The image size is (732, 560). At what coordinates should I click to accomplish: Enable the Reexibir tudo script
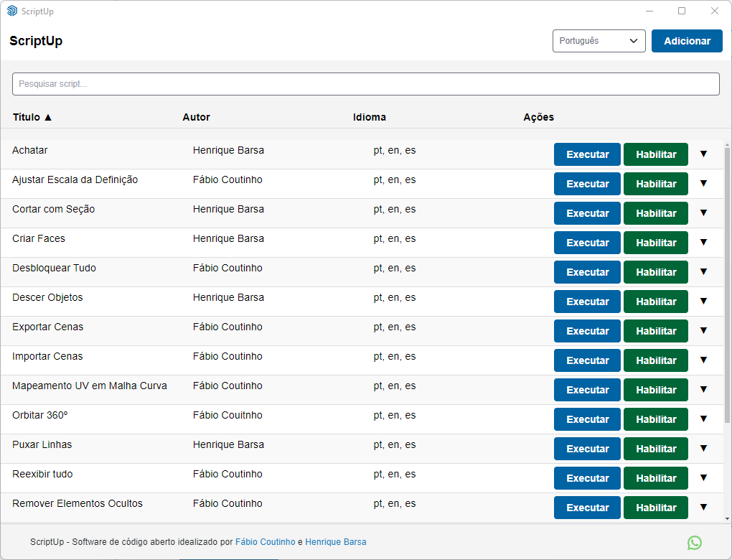tap(656, 478)
